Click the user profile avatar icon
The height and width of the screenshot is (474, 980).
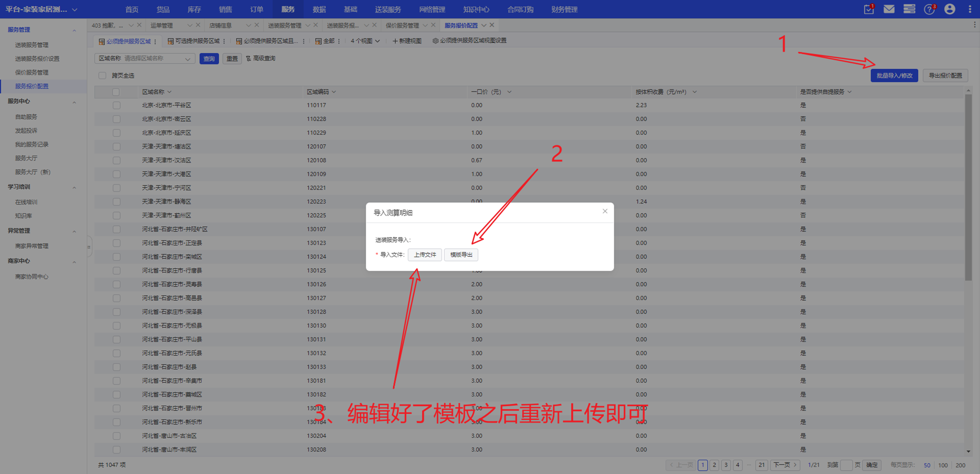pos(949,9)
